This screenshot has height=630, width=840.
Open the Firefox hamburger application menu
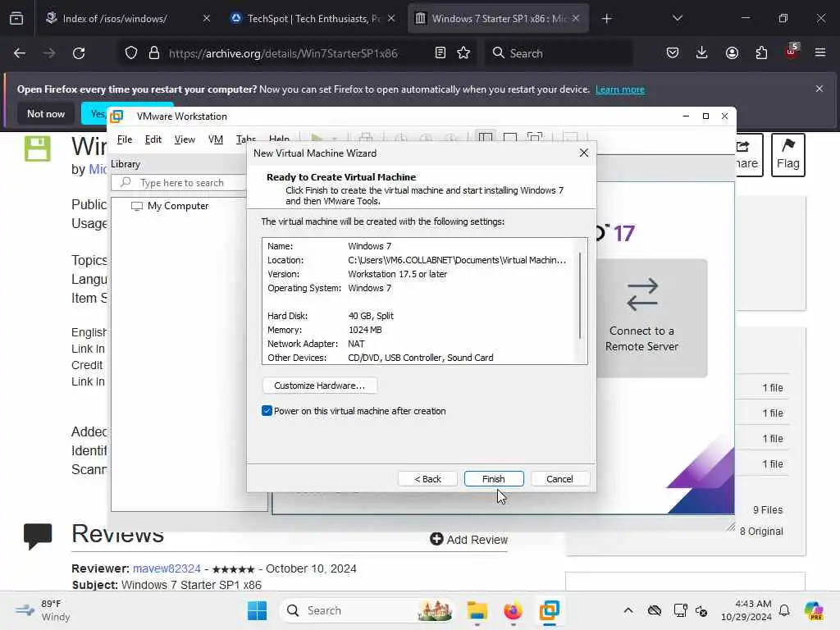(820, 53)
